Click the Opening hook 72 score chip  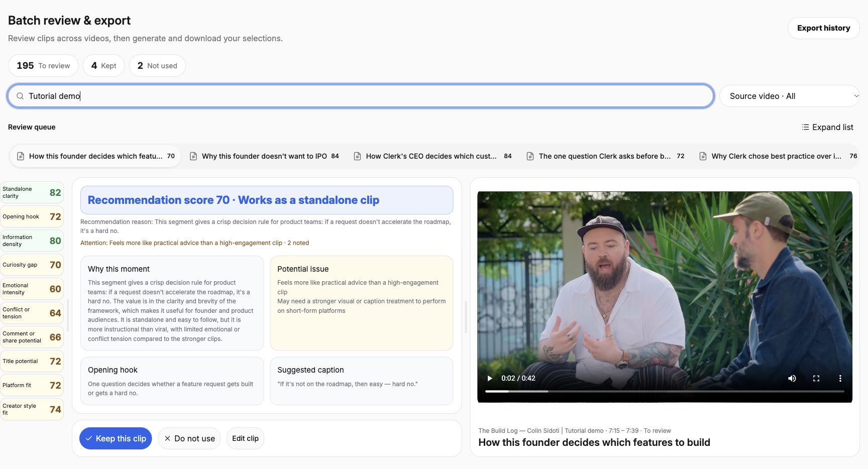click(32, 216)
